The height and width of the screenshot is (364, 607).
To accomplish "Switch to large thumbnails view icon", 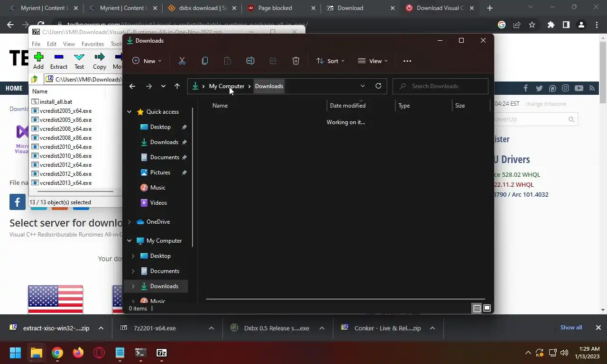I will (x=487, y=308).
